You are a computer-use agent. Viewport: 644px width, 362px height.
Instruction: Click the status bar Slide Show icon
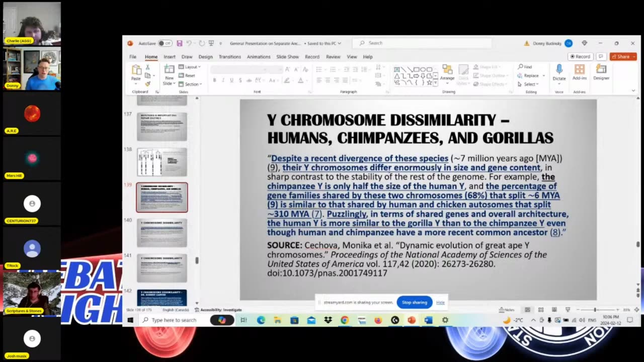pyautogui.click(x=568, y=310)
